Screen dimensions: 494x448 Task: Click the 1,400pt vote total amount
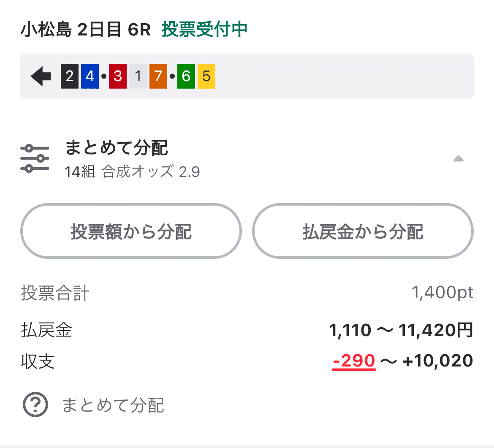click(x=442, y=292)
